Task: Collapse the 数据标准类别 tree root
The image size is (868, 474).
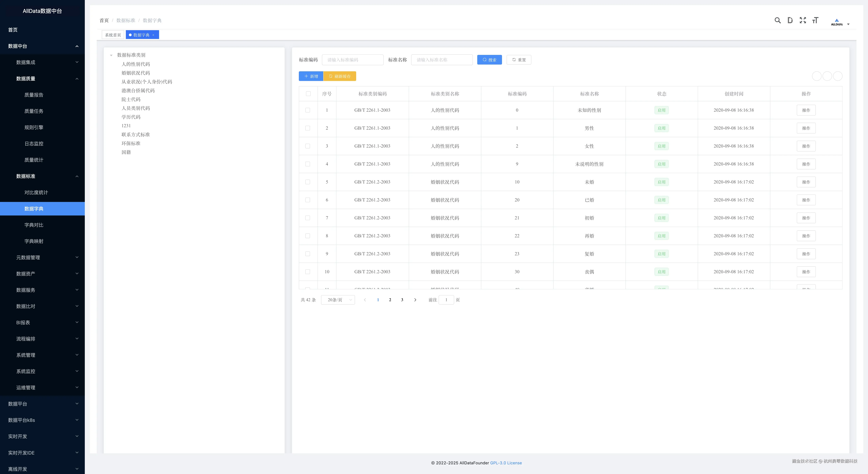Action: (111, 55)
